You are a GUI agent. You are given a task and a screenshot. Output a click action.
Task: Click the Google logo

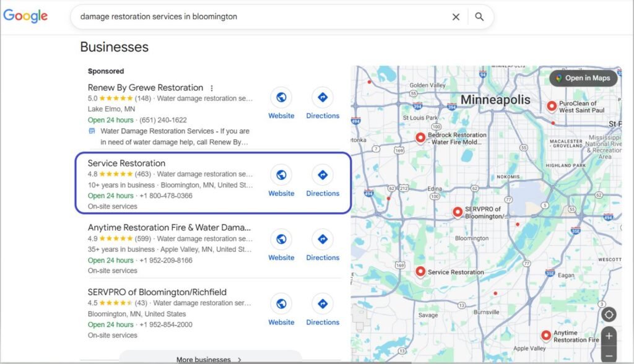pyautogui.click(x=25, y=17)
